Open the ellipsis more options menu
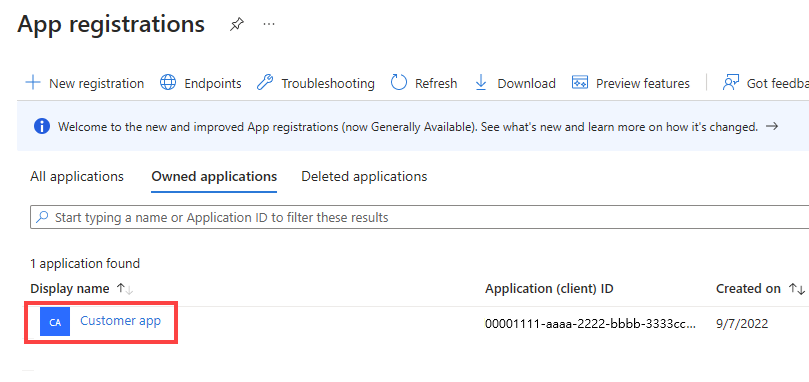809x382 pixels. (x=269, y=24)
